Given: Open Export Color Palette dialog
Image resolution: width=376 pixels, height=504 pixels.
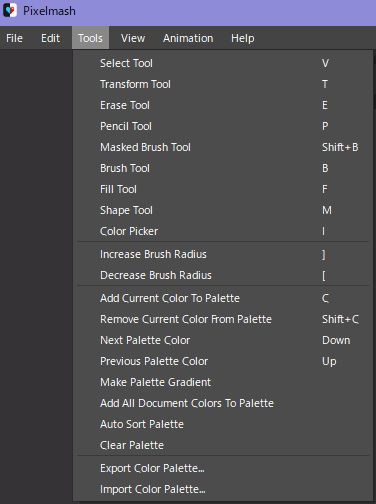Looking at the screenshot, I should [223, 468].
